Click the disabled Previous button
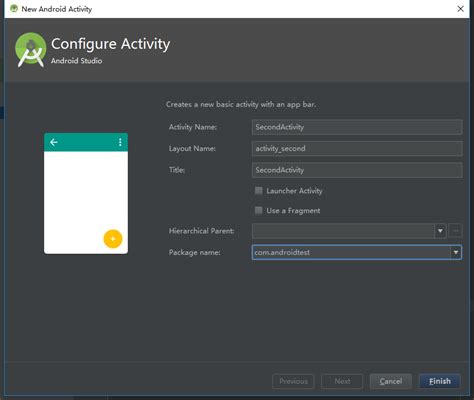 tap(293, 381)
